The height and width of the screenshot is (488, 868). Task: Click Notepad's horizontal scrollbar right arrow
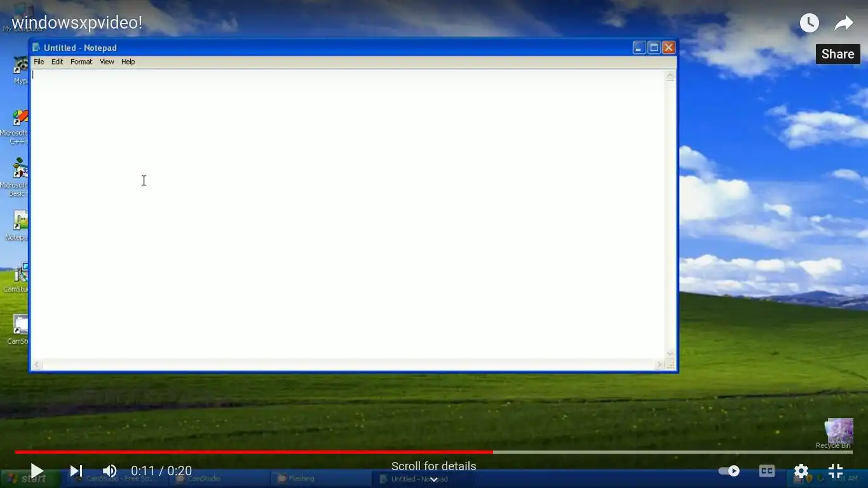(x=659, y=365)
